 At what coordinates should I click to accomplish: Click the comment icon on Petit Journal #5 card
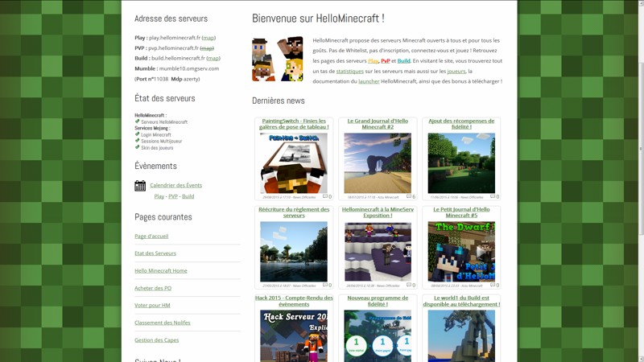pos(493,285)
